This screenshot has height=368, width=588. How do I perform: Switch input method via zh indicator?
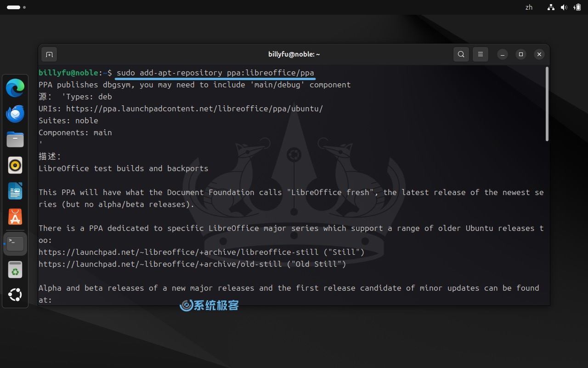point(529,7)
